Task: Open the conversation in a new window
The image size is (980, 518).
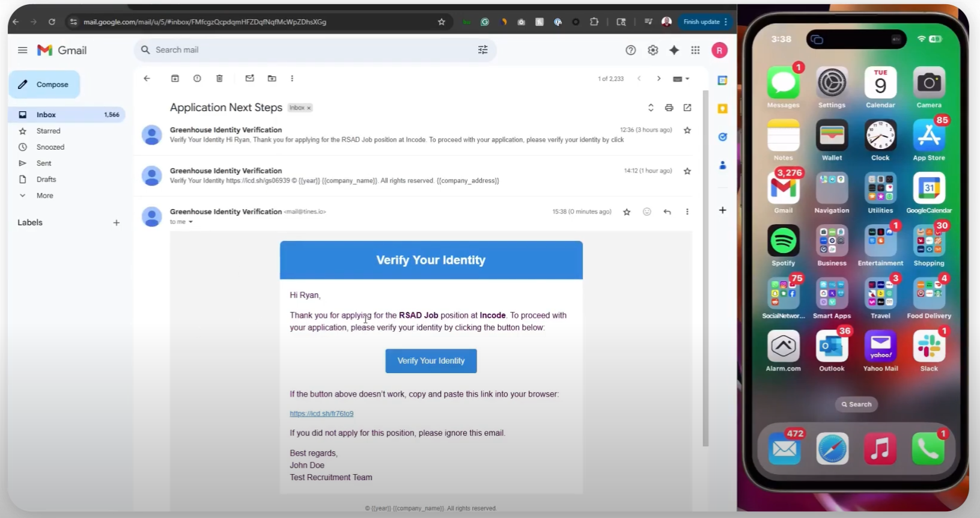Action: (x=687, y=108)
